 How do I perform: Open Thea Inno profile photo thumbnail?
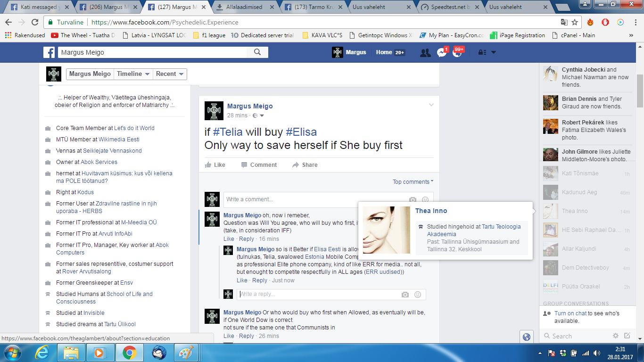pyautogui.click(x=387, y=230)
